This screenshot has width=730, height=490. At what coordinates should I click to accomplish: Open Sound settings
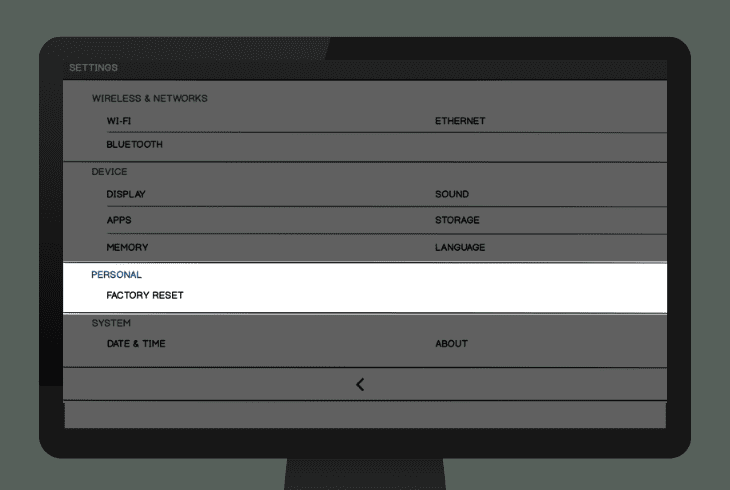[452, 194]
